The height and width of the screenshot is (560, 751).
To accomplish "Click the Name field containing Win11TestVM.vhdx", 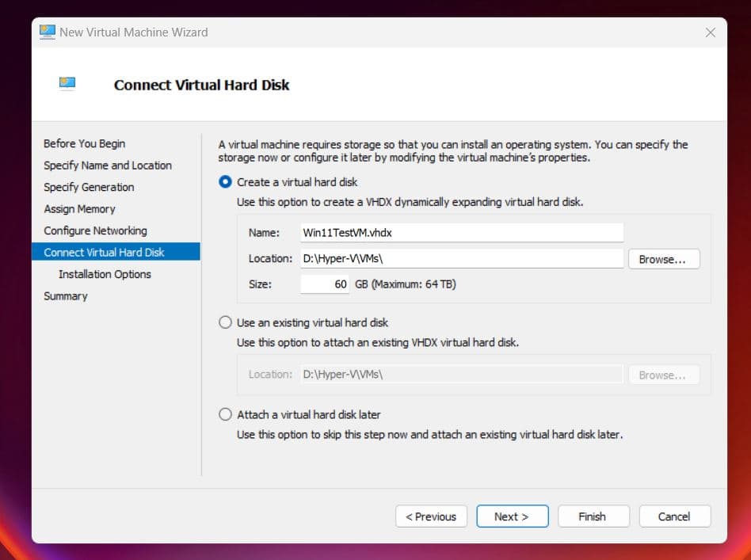I will click(461, 233).
